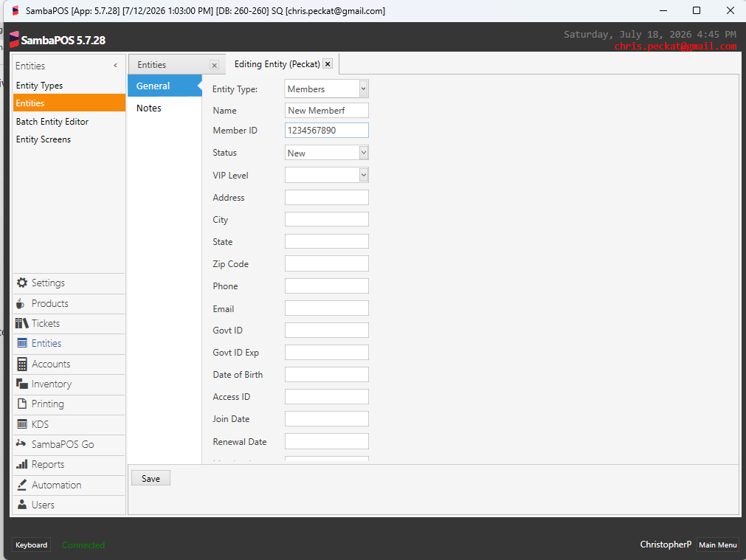Click the Date of Birth input field
The width and height of the screenshot is (746, 560).
point(327,375)
